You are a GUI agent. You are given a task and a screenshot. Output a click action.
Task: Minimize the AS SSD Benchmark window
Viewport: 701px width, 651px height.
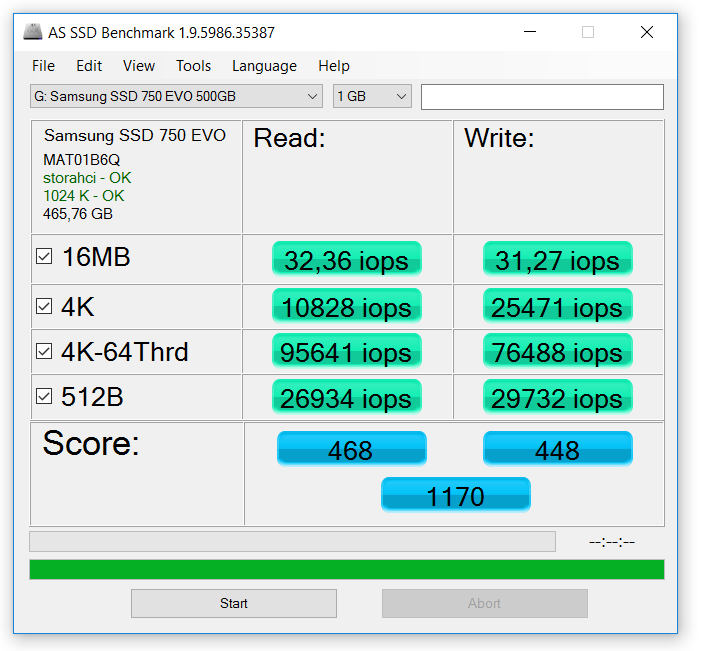[530, 32]
